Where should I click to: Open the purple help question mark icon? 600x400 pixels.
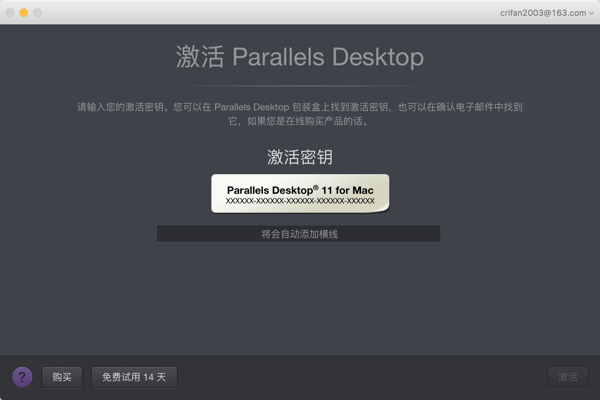[22, 377]
